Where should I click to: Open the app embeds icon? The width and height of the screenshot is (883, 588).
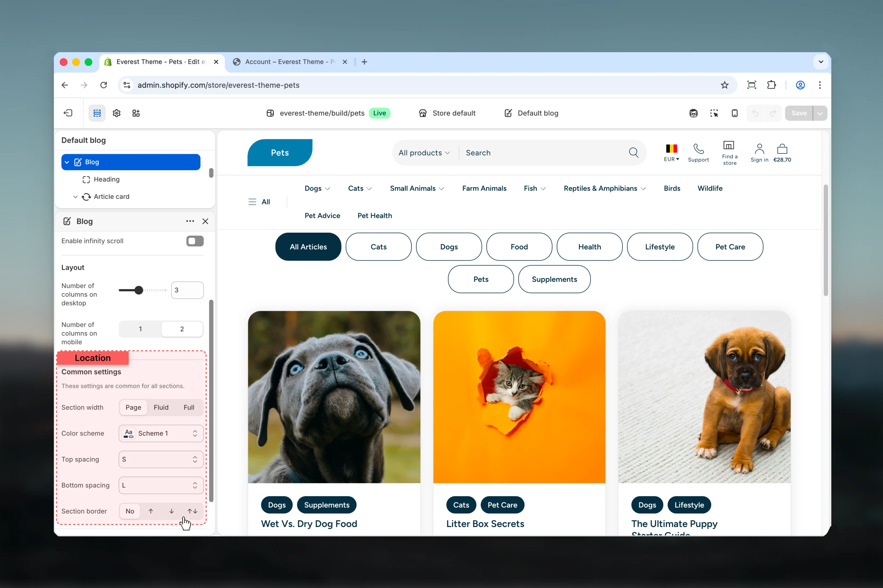tap(136, 113)
